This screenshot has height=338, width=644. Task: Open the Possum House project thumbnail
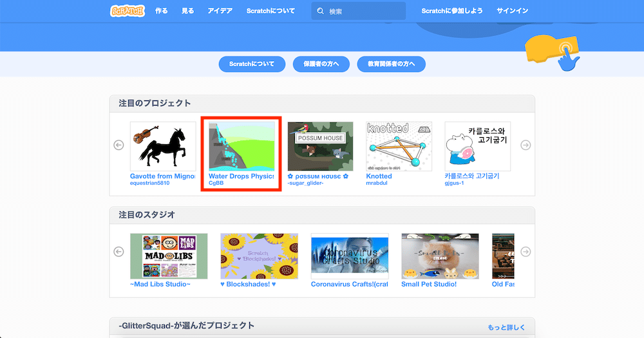point(320,146)
